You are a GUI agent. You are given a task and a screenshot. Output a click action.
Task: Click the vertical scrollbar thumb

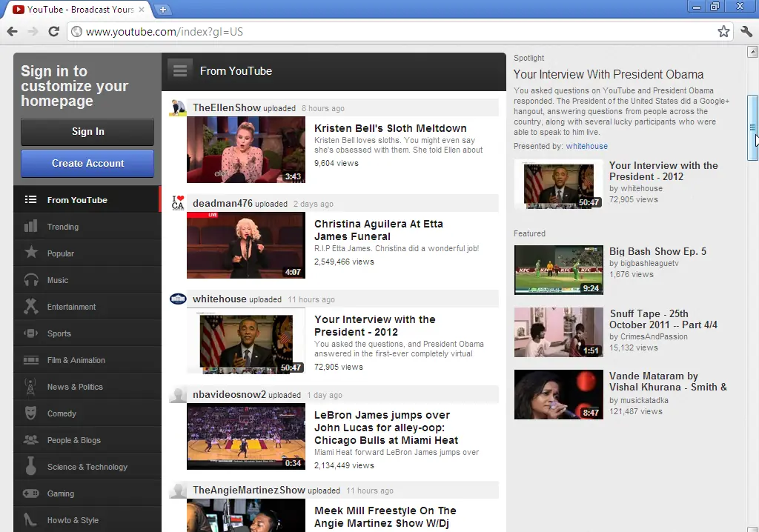point(752,127)
